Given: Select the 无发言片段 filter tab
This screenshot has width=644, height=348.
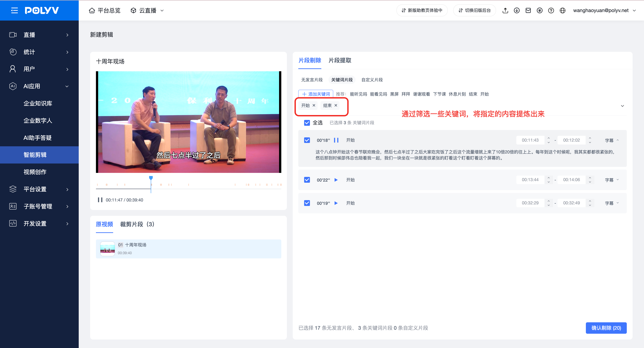Looking at the screenshot, I should click(312, 80).
